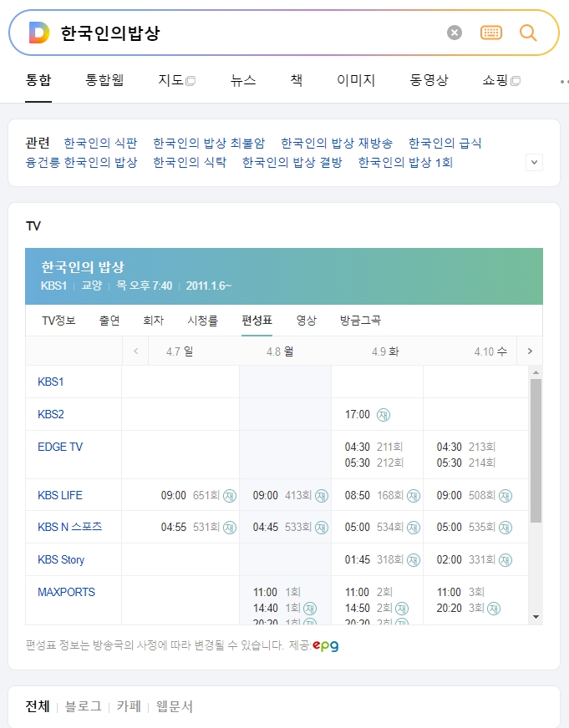Select the TV정보 tab
This screenshot has height=728, width=569.
coord(58,321)
